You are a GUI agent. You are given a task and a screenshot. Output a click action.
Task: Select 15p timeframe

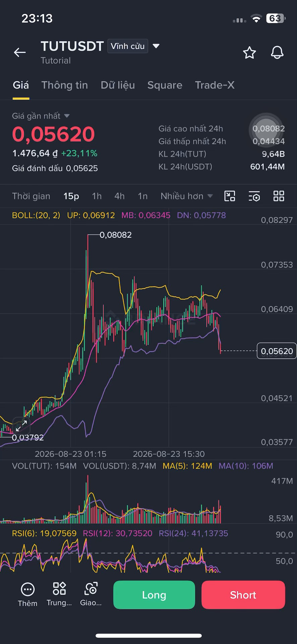pos(71,196)
